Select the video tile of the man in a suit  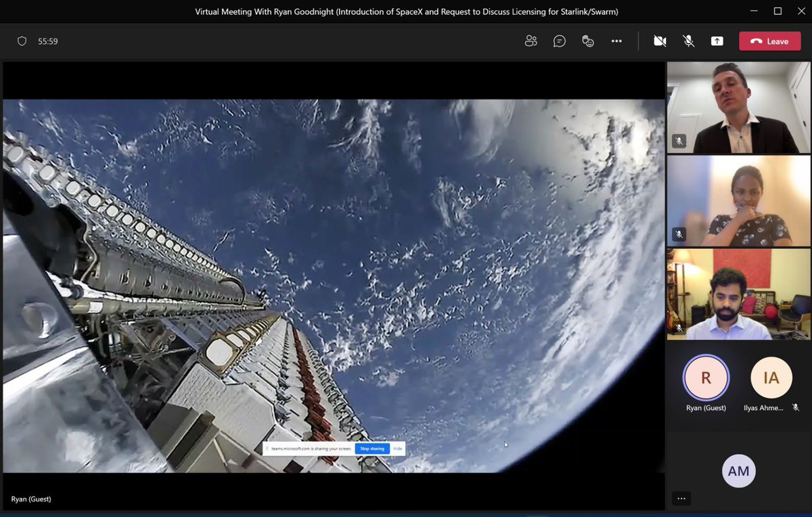tap(738, 108)
